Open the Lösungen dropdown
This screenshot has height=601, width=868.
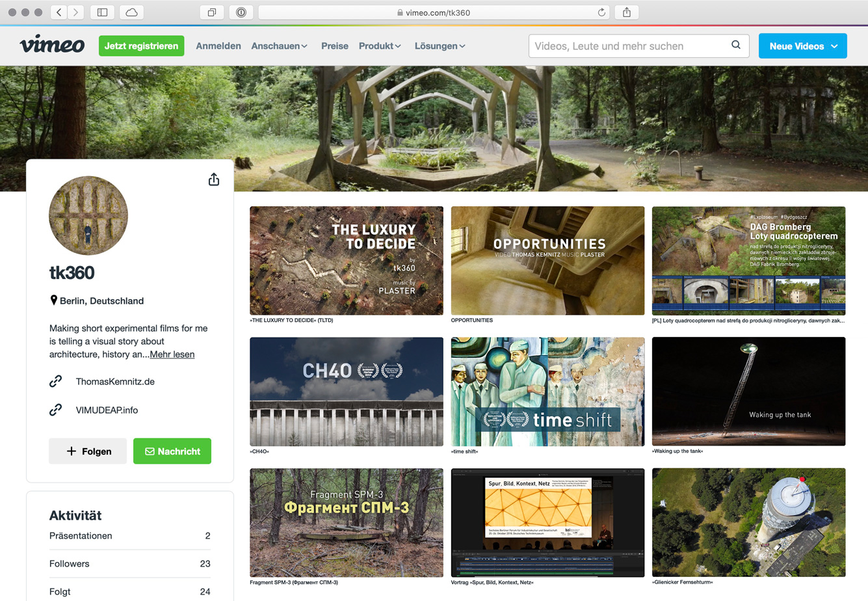pos(440,46)
